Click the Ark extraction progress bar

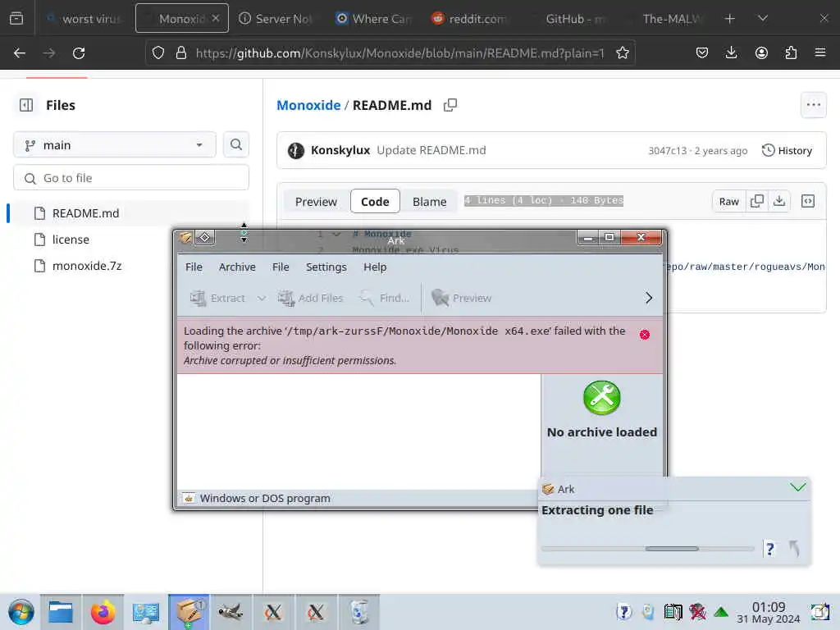click(647, 549)
